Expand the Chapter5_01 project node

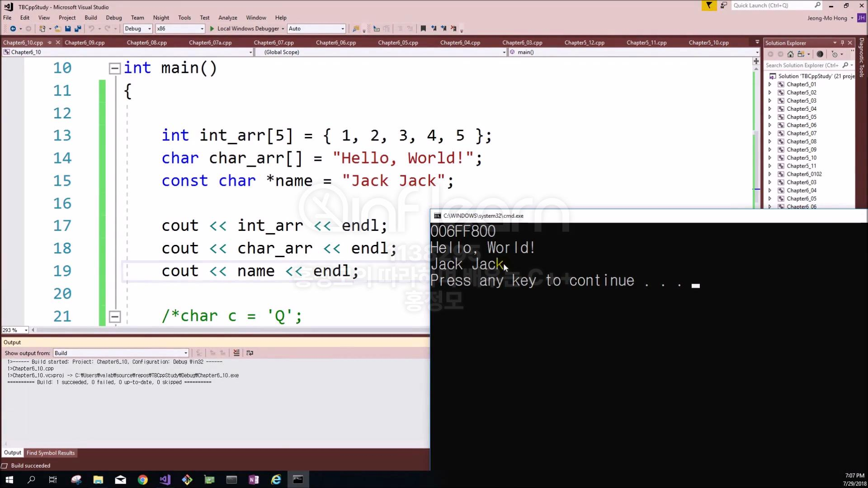coord(770,84)
